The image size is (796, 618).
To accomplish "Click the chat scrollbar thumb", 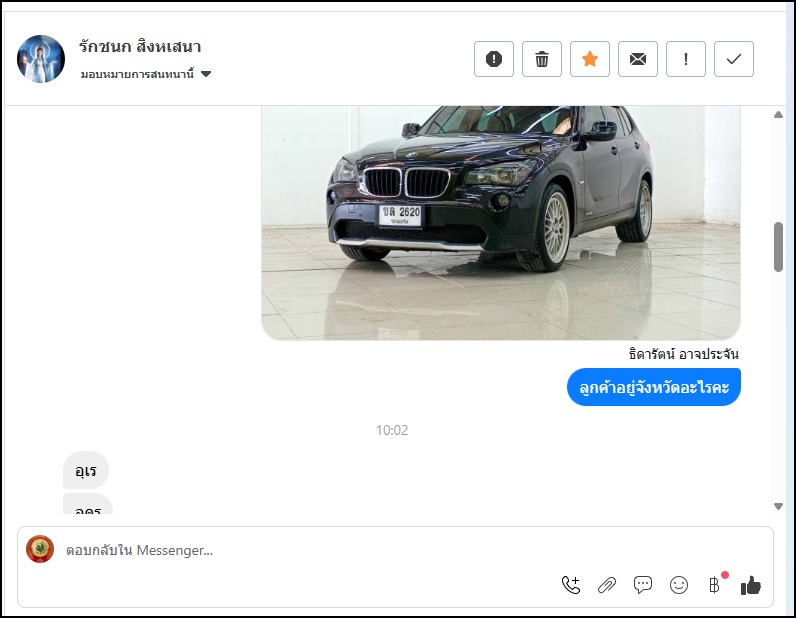I will tap(778, 247).
